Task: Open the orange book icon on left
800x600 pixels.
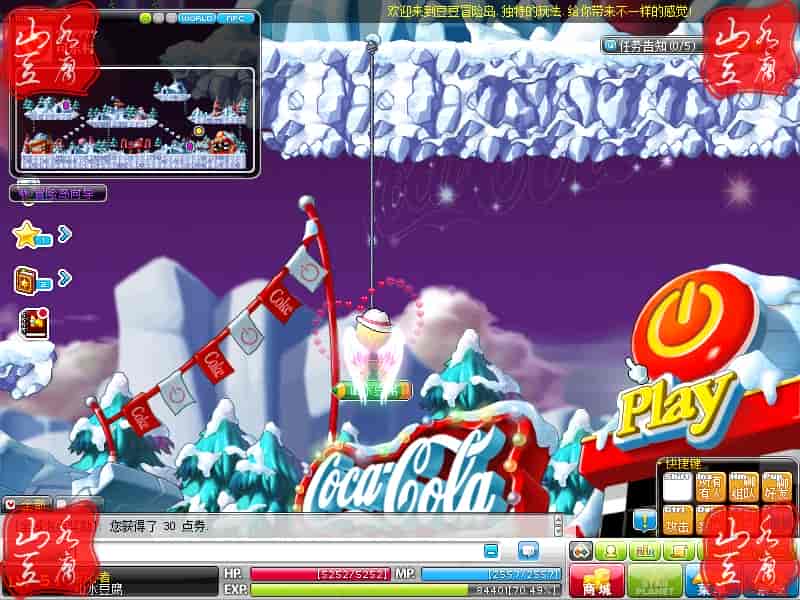Action: coord(27,280)
